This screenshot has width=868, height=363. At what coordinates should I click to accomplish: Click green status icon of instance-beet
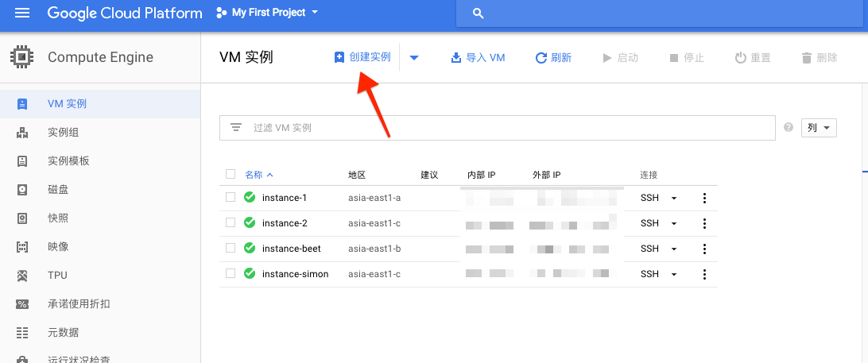(x=250, y=249)
